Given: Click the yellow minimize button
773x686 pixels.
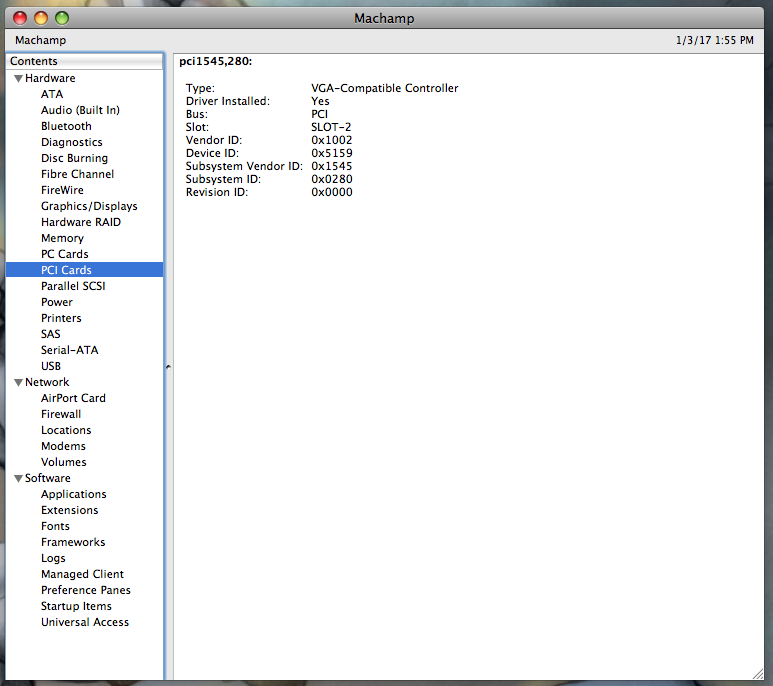Looking at the screenshot, I should click(41, 18).
